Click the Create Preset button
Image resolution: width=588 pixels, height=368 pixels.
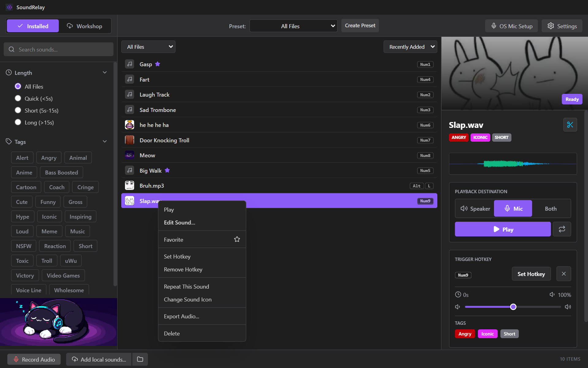click(x=360, y=26)
